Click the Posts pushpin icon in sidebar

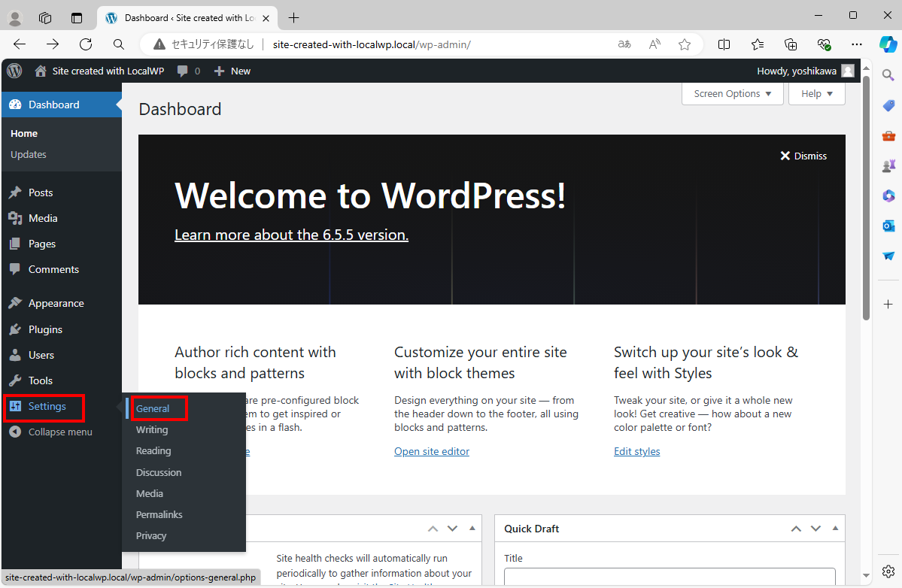click(x=15, y=192)
